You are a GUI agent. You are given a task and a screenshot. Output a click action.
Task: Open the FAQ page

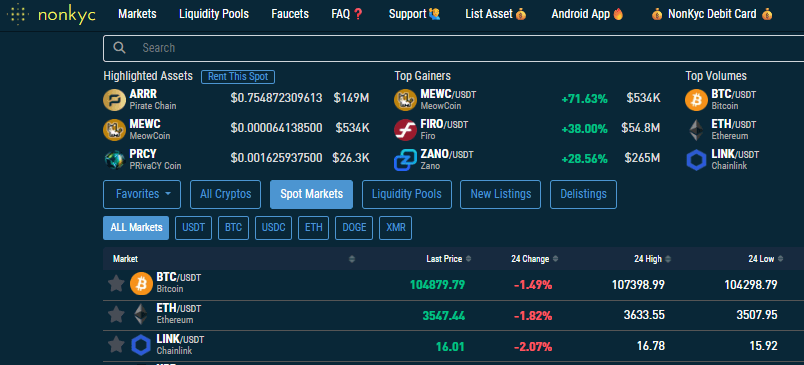[x=347, y=14]
